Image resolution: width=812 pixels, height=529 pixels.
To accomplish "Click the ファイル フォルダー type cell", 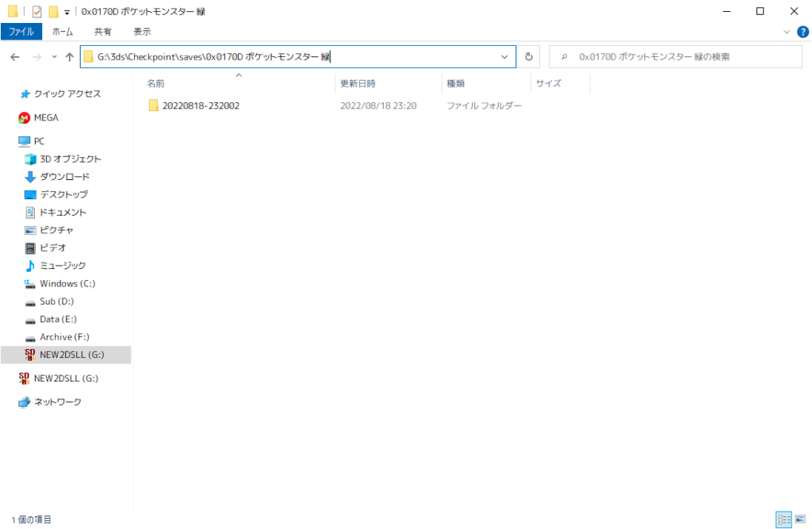I will click(x=485, y=105).
